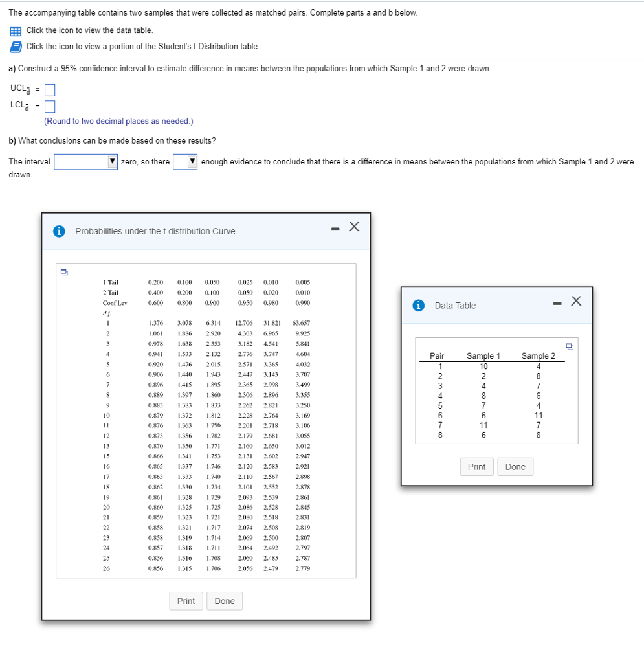Select the 'Sample 1' column header

[x=483, y=356]
